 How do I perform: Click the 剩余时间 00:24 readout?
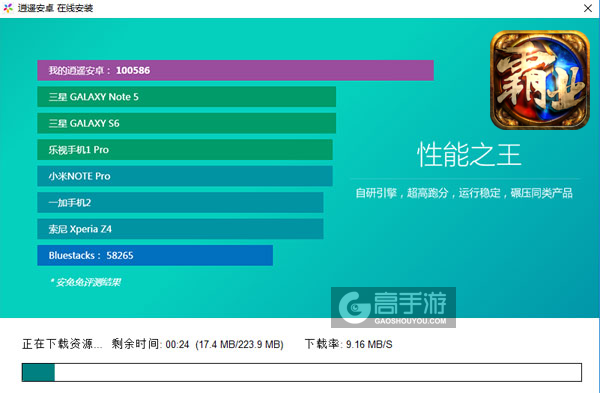[x=150, y=344]
